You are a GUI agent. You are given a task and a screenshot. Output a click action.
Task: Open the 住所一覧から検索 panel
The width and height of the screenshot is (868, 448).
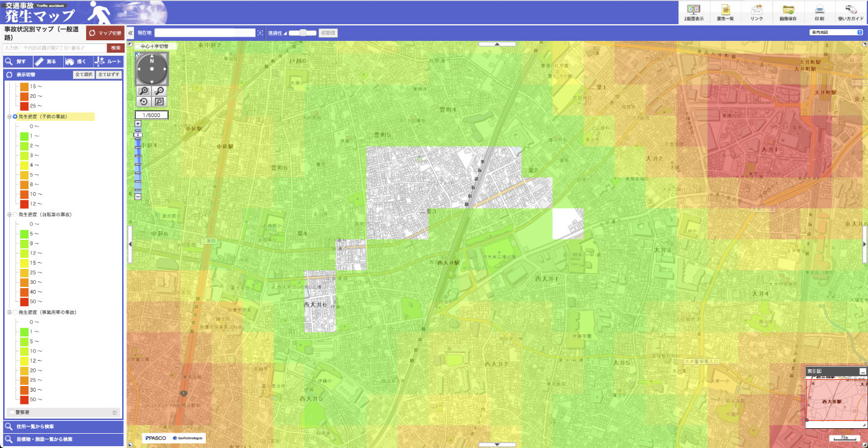pos(63,426)
